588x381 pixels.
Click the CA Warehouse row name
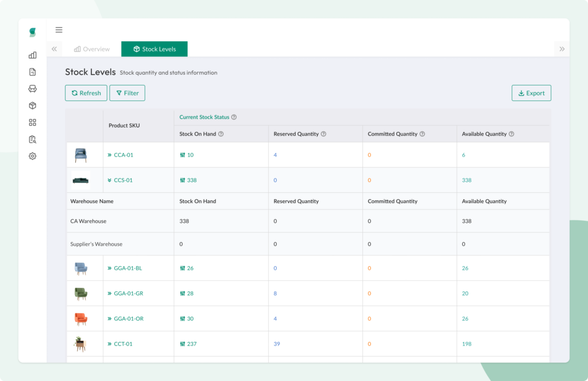click(88, 221)
